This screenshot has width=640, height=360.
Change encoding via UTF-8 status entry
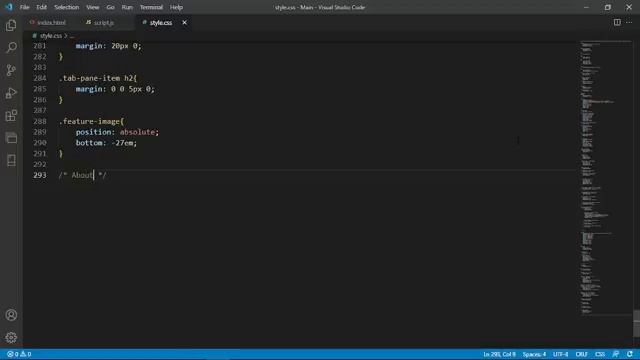point(560,354)
